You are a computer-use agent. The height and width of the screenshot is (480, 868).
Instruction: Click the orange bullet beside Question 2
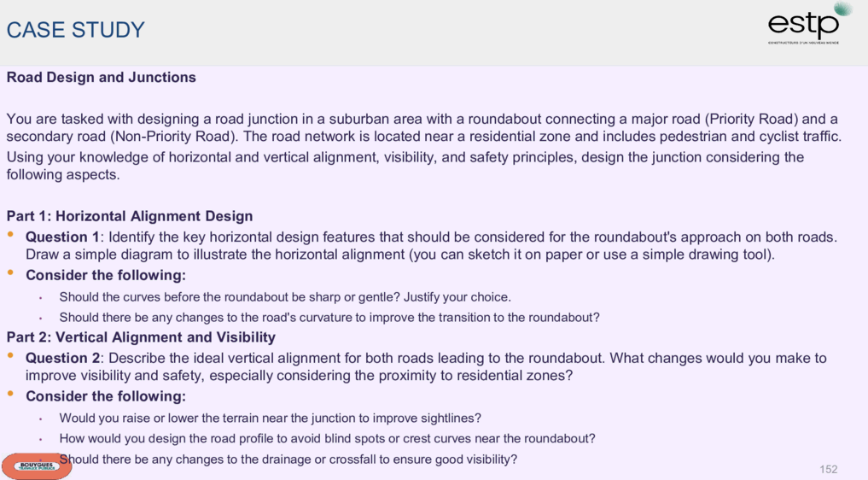pos(10,356)
